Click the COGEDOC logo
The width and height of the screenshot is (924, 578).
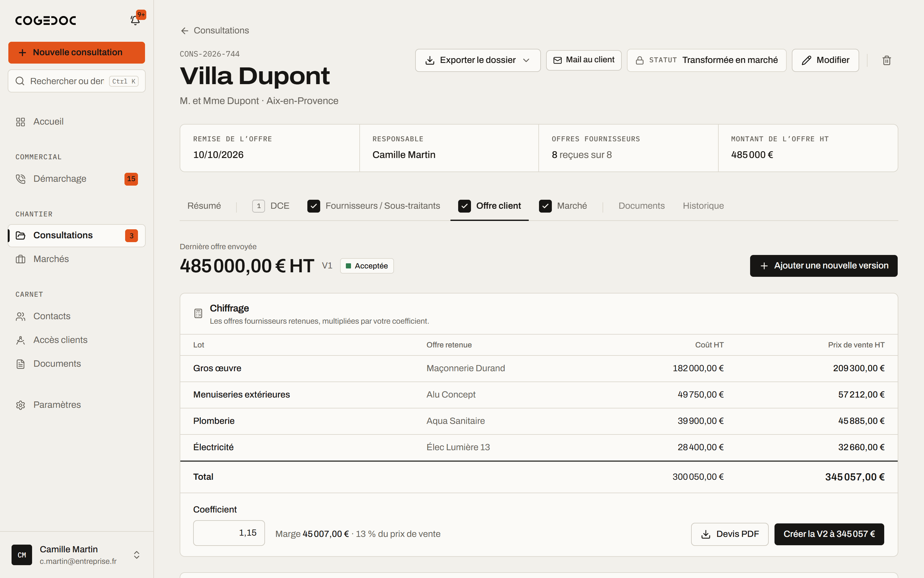click(46, 20)
